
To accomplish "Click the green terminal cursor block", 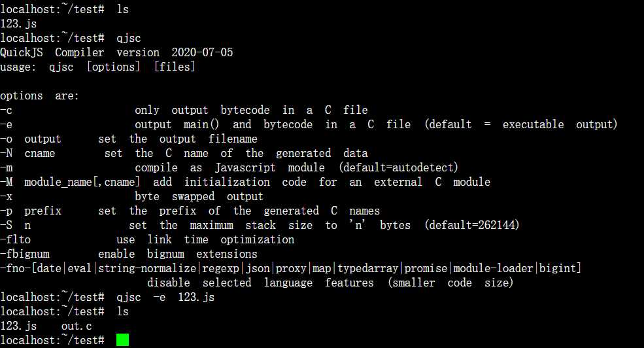I will tap(122, 339).
